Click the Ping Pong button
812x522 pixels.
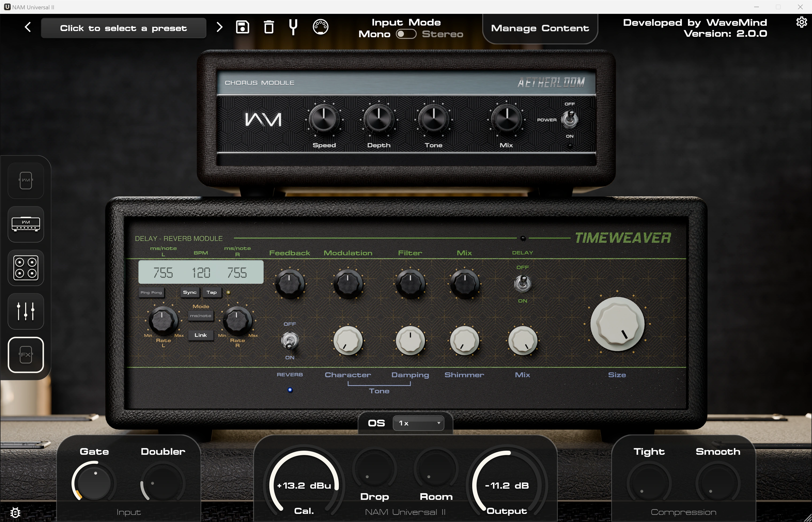(x=151, y=292)
